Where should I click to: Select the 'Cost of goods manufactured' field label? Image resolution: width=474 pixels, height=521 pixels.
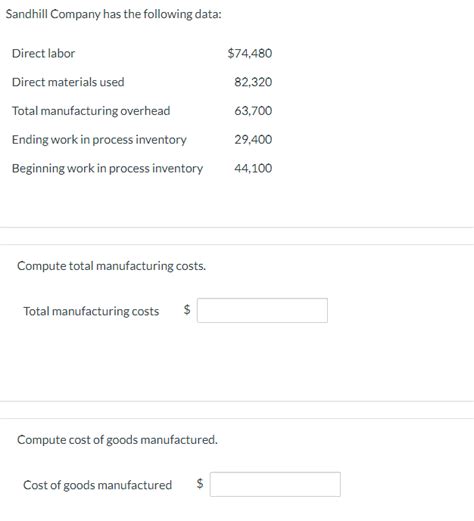97,485
